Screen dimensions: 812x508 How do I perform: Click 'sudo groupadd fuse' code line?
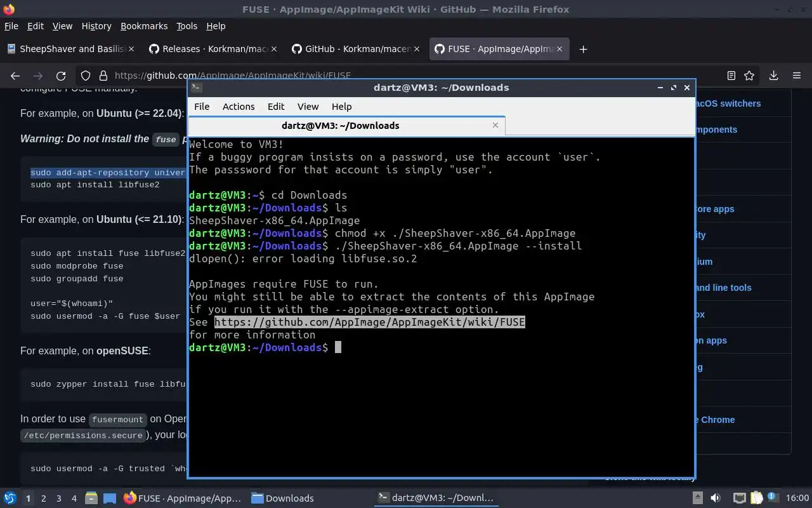77,279
